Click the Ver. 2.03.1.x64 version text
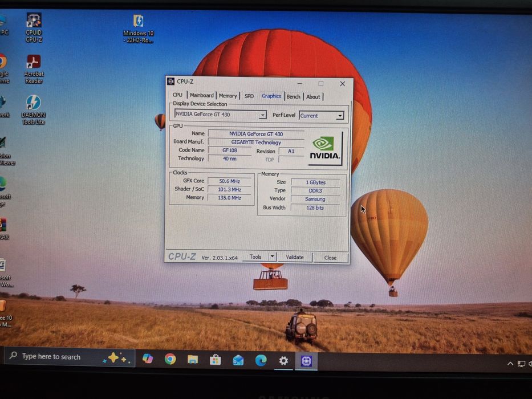 point(220,258)
